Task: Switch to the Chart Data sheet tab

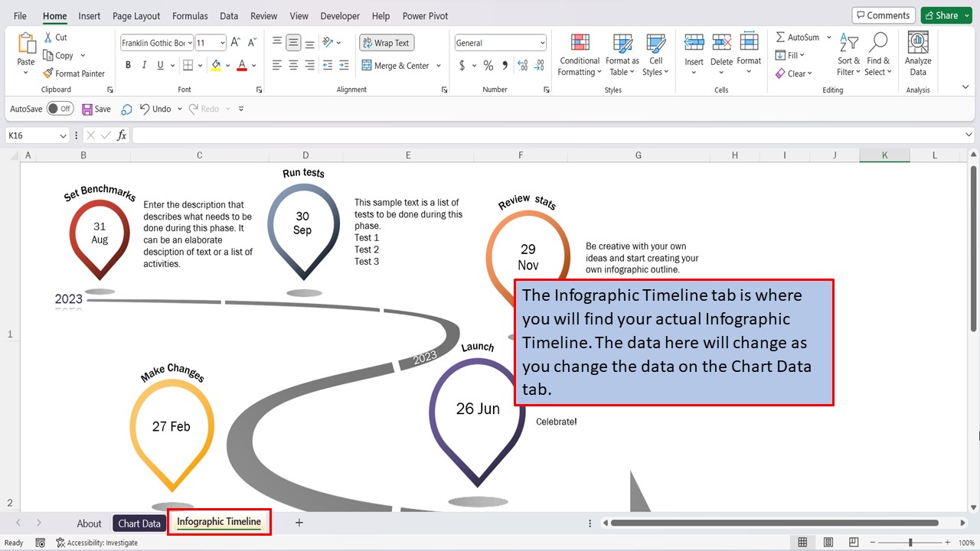Action: tap(139, 523)
